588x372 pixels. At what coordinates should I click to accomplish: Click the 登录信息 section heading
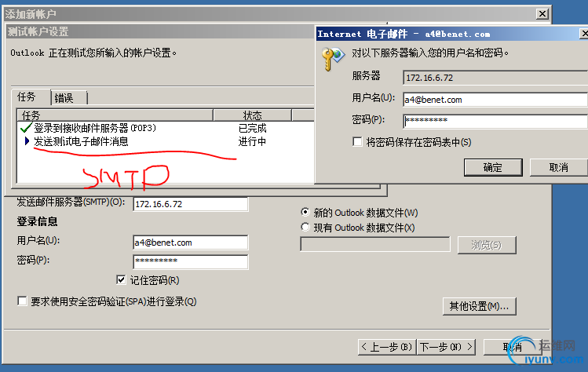point(37,221)
